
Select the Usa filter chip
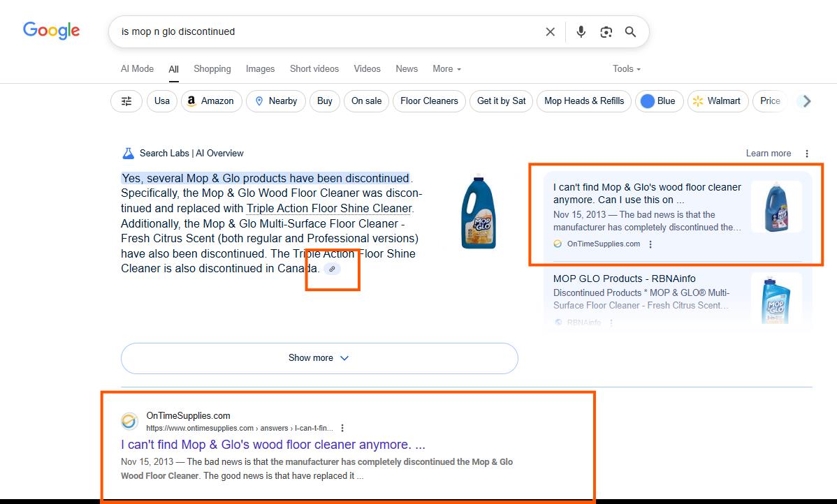point(162,101)
